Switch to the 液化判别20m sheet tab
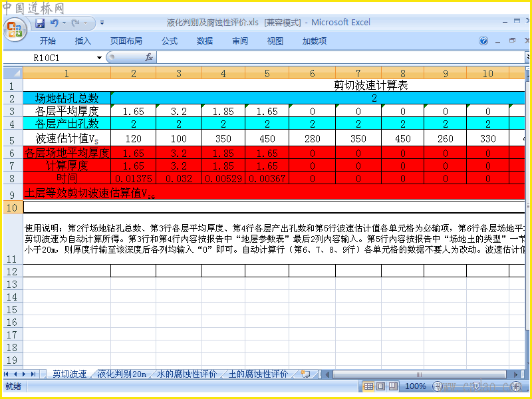532x399 pixels. [122, 374]
